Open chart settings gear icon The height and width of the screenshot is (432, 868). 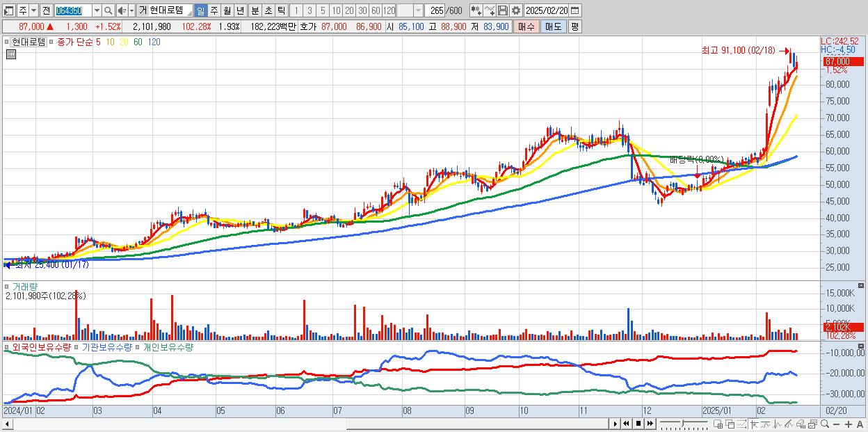pos(516,10)
